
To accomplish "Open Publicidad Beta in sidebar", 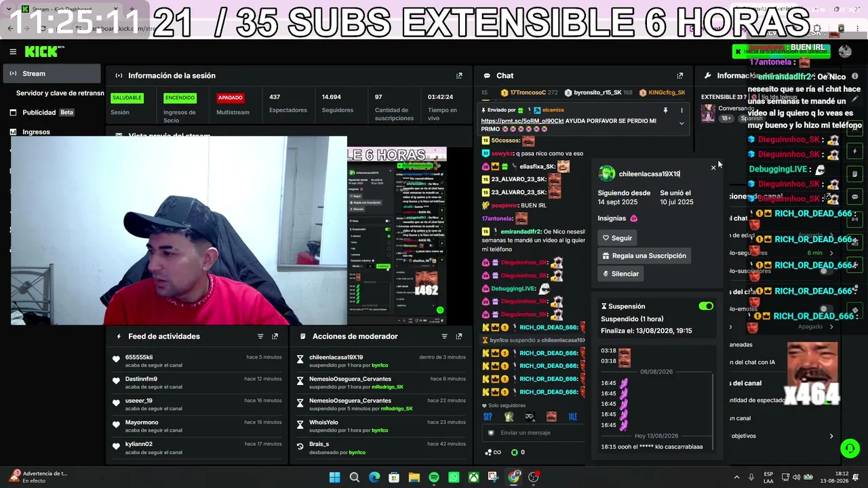I will [53, 113].
